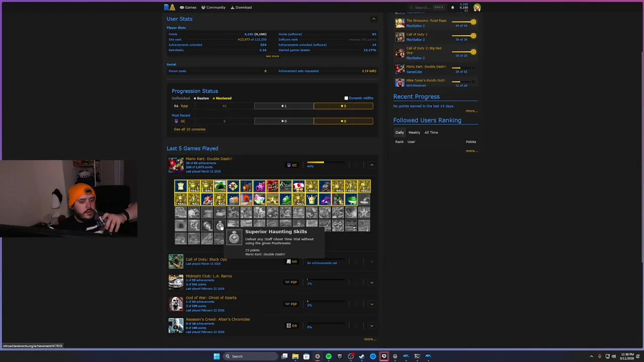
Task: Click the Call of Duty 3 sidebar icon
Action: point(399,37)
